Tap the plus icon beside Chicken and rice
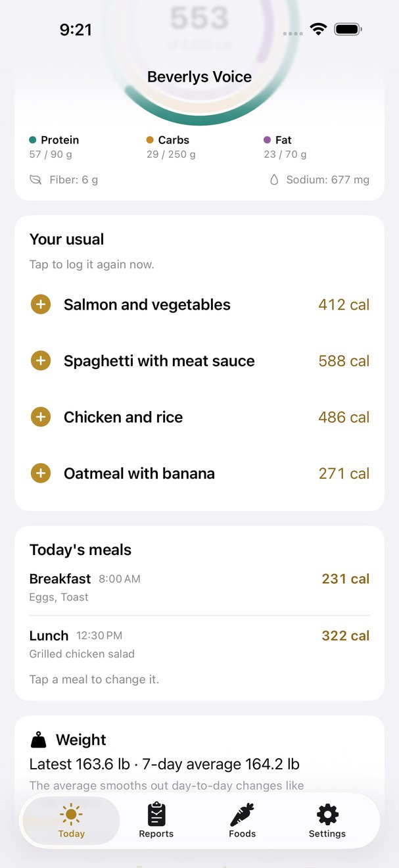The image size is (399, 868). pos(41,417)
